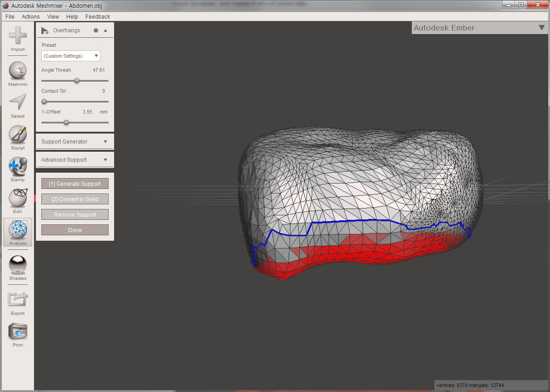Click the Remove Support button
The height and width of the screenshot is (392, 550).
[75, 214]
